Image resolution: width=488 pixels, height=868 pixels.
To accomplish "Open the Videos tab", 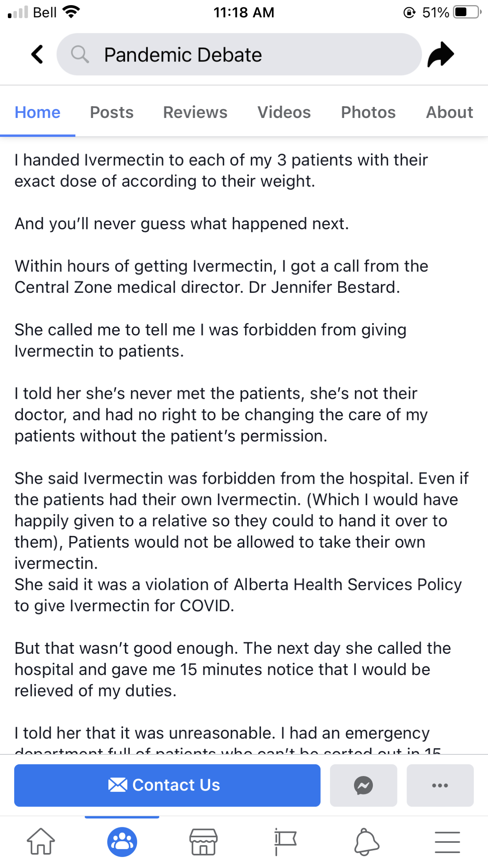I will (x=284, y=112).
